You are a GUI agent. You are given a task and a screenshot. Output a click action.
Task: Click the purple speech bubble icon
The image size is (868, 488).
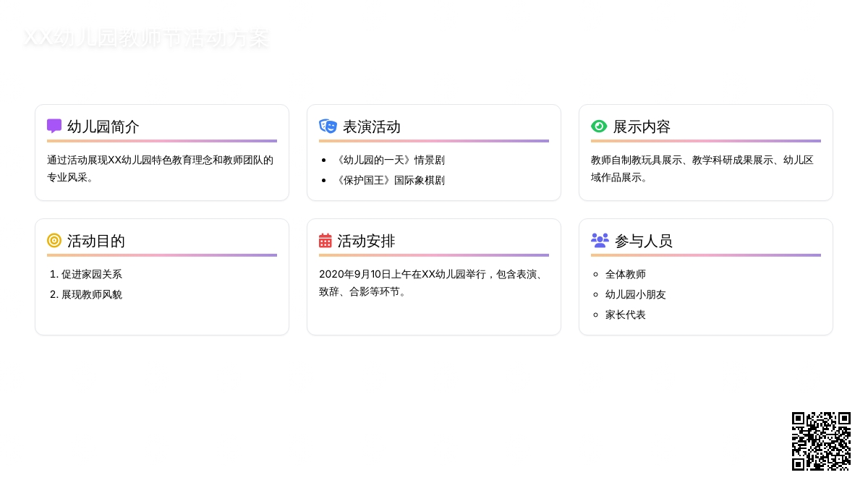point(54,127)
